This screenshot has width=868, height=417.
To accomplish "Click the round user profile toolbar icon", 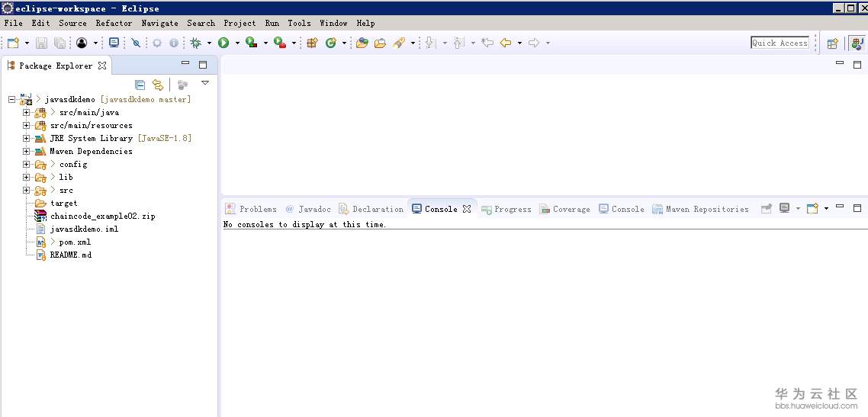I will [82, 43].
